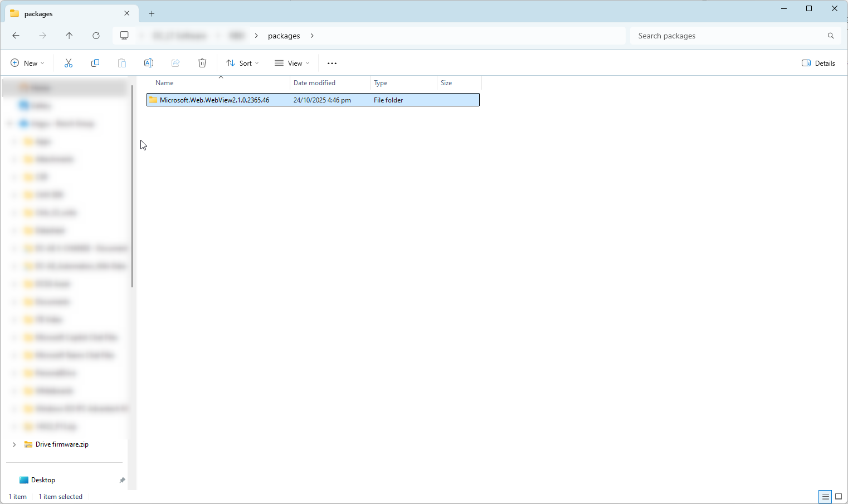Click the 1 item status text
Viewport: 848px width, 504px height.
click(x=18, y=497)
